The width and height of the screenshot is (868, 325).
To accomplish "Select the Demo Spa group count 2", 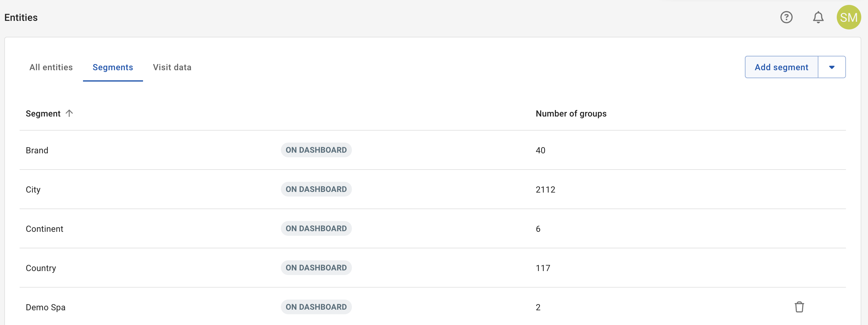I will (538, 307).
